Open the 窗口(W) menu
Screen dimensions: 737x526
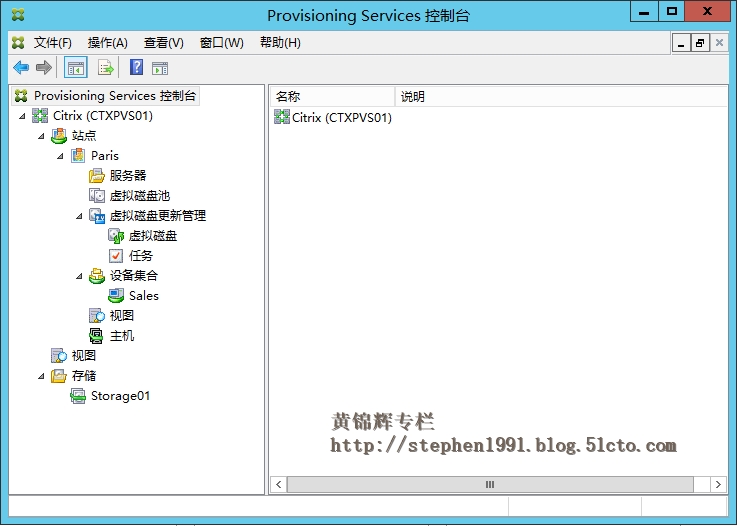pyautogui.click(x=221, y=43)
